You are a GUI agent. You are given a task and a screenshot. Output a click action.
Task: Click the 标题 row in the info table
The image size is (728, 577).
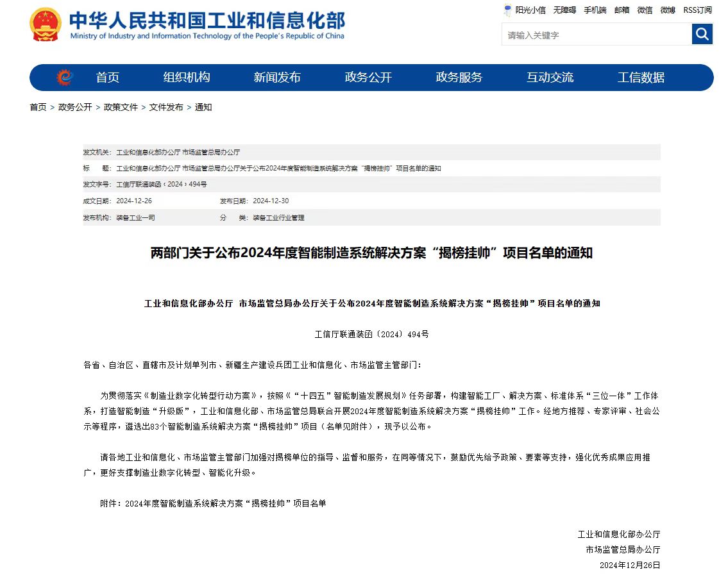pos(371,168)
